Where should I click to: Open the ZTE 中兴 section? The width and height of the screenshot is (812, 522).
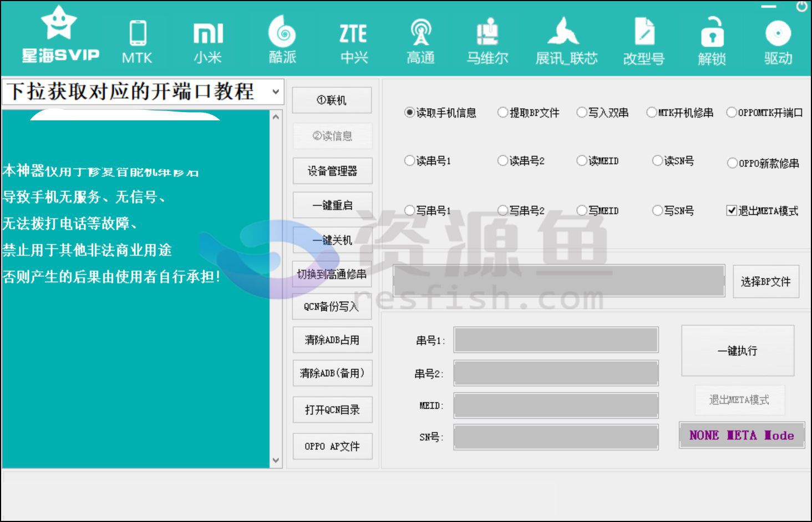(x=354, y=43)
